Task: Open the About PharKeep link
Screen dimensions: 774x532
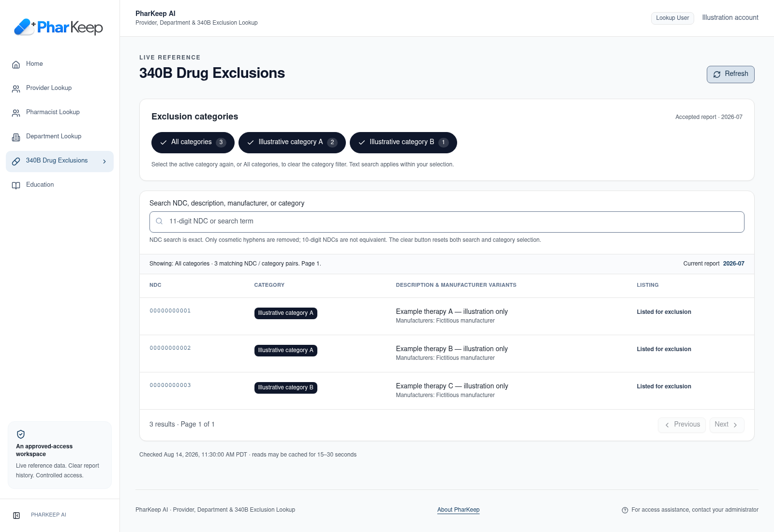Action: point(459,510)
